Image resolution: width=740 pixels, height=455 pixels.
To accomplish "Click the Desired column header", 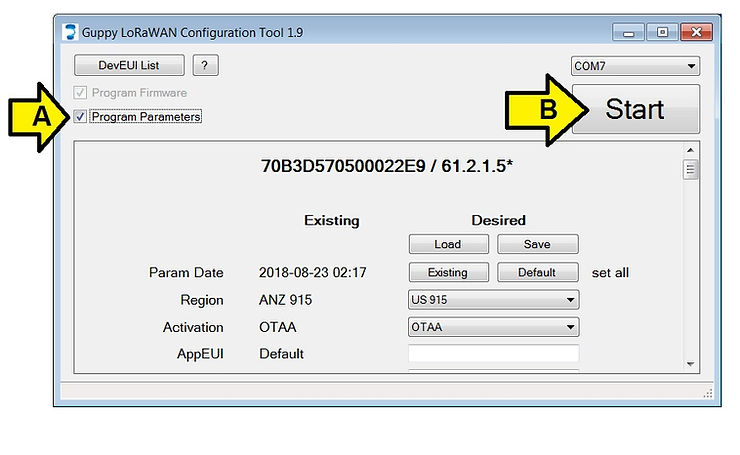I will point(498,220).
